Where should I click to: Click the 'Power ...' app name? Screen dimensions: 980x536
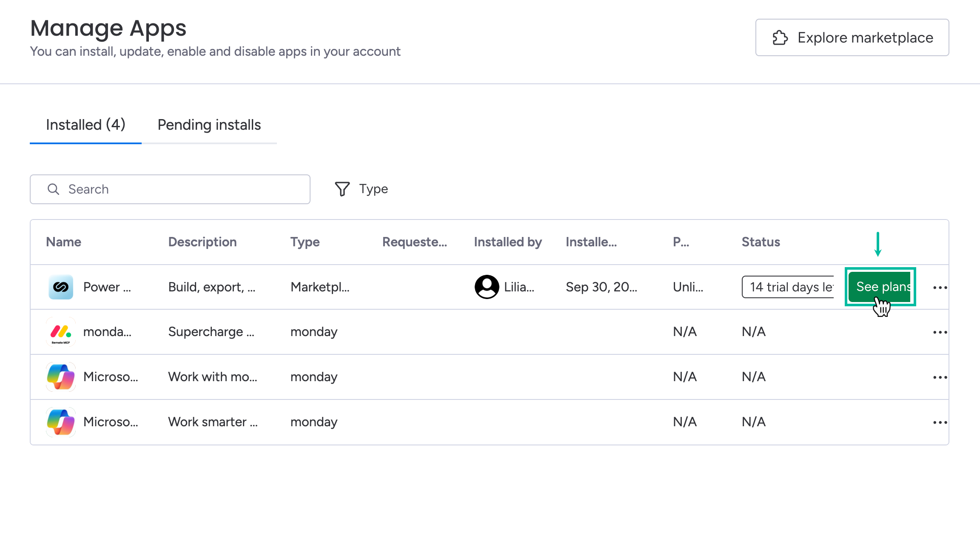(107, 287)
